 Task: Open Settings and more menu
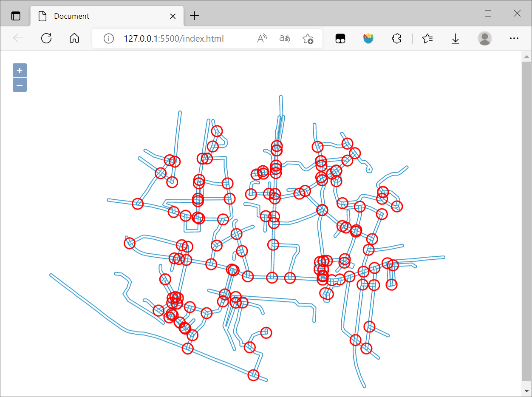coord(514,39)
